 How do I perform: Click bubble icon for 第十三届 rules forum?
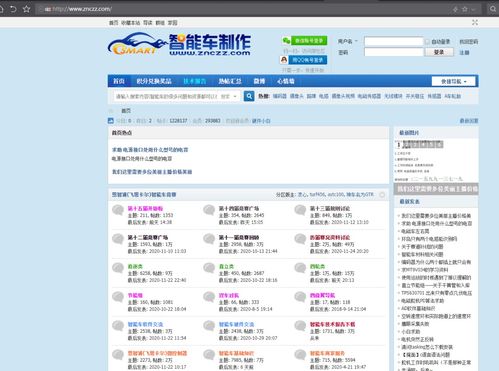pyautogui.click(x=300, y=210)
